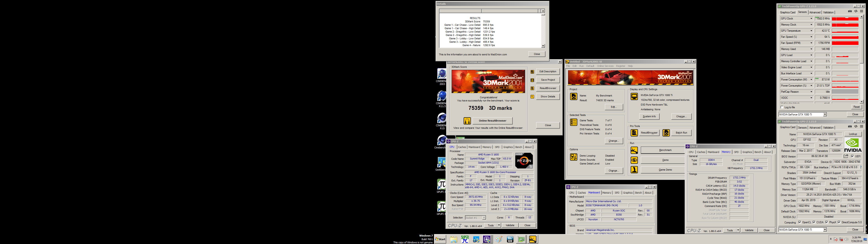Toggle the PhysX computing checkbox
Image resolution: width=868 pixels, height=244 pixels.
click(827, 223)
